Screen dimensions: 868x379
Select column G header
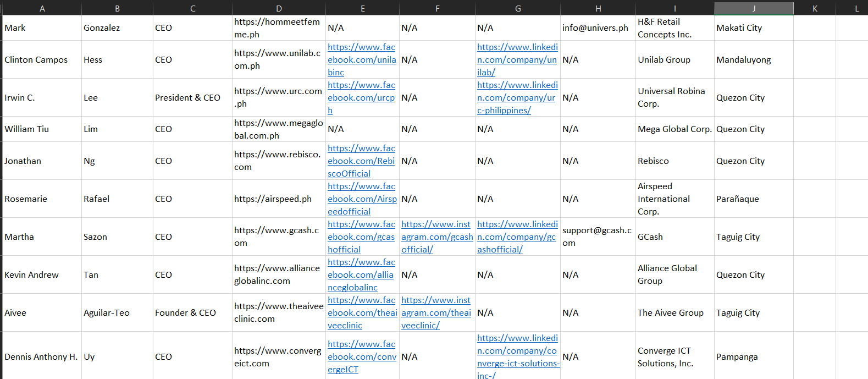pos(518,8)
